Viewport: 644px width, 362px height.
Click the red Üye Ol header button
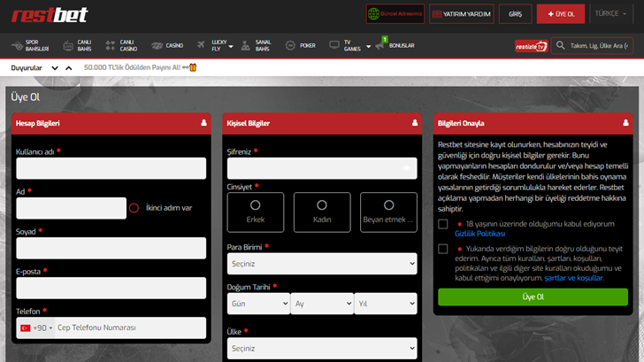(x=561, y=14)
